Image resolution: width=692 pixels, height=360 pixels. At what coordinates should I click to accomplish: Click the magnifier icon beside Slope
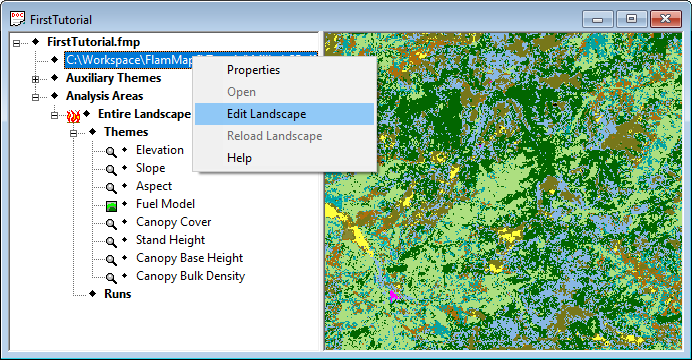(111, 170)
